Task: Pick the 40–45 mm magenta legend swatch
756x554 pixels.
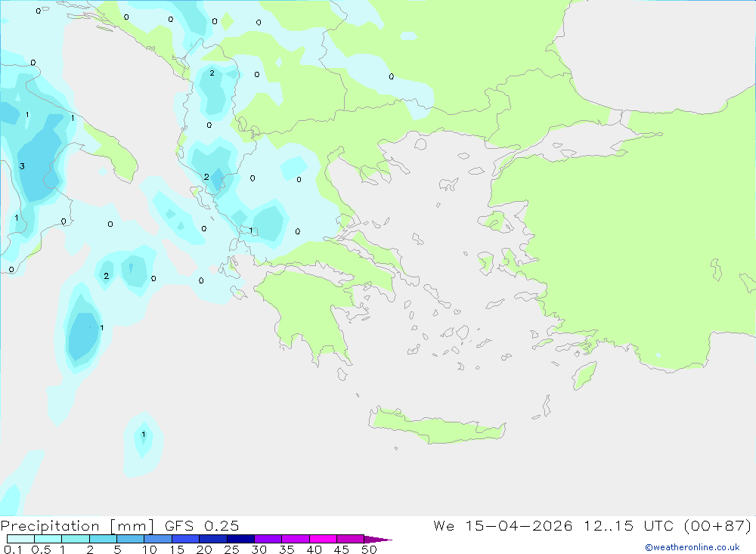Action: click(x=323, y=539)
